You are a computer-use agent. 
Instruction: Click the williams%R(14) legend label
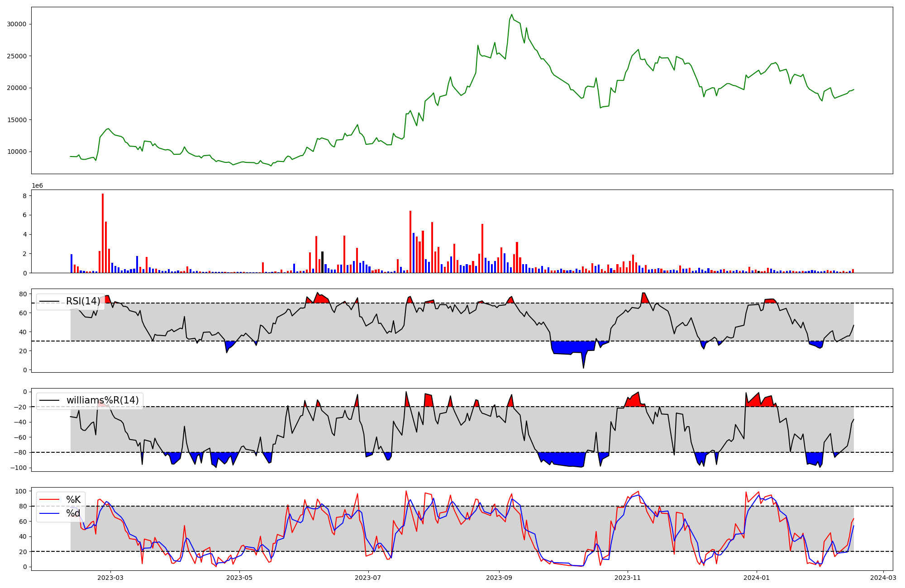pyautogui.click(x=102, y=400)
